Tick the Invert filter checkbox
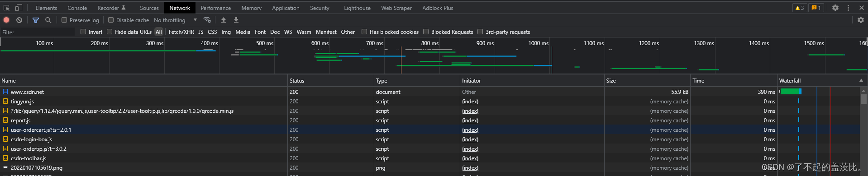Screen dimensions: 868x176 point(83,32)
